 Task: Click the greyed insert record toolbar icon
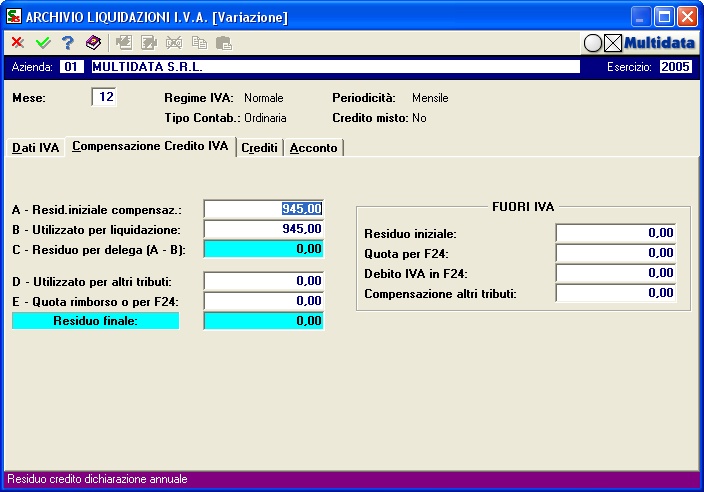coord(124,43)
